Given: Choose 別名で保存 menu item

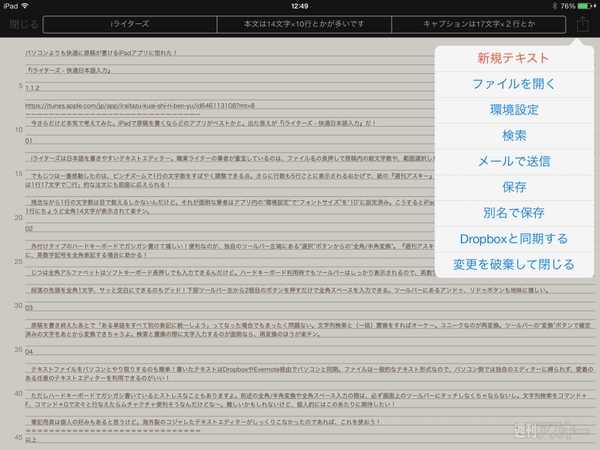Looking at the screenshot, I should pyautogui.click(x=514, y=213).
